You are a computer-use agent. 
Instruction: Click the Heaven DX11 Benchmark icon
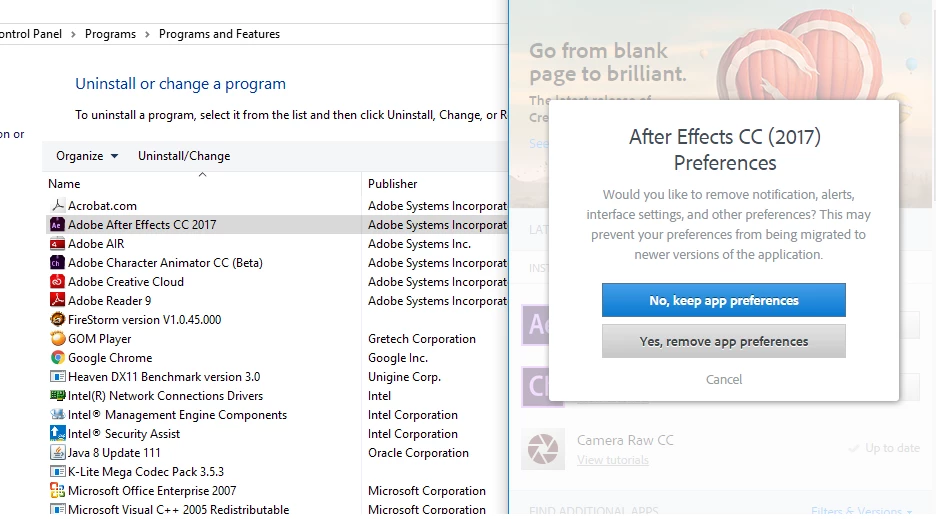(x=57, y=377)
